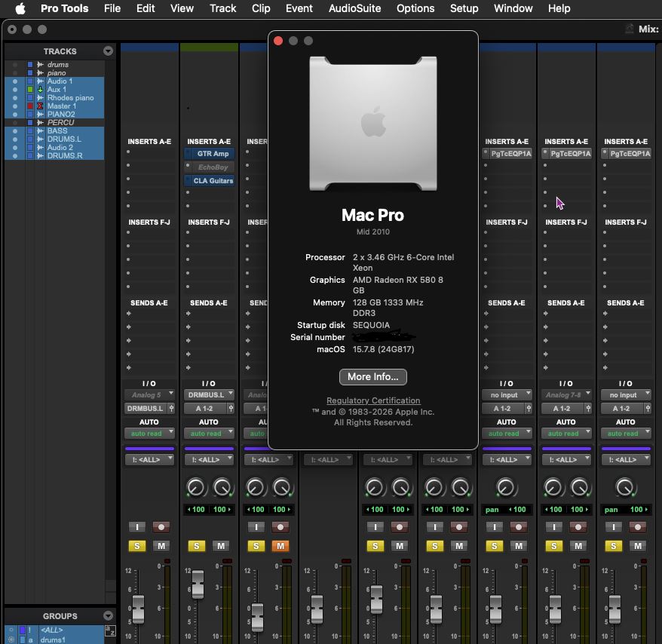Mute the GTR Amp strip
662x644 pixels.
pos(221,546)
